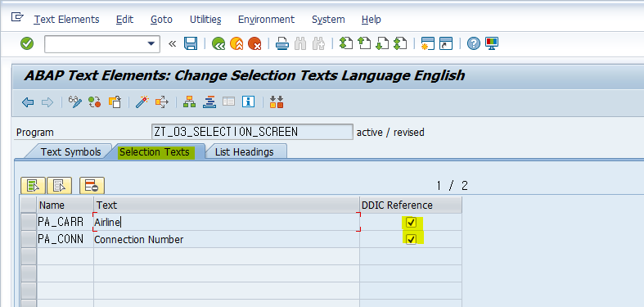Click the Where-Used List arrows icon
The height and width of the screenshot is (307, 644).
[162, 102]
